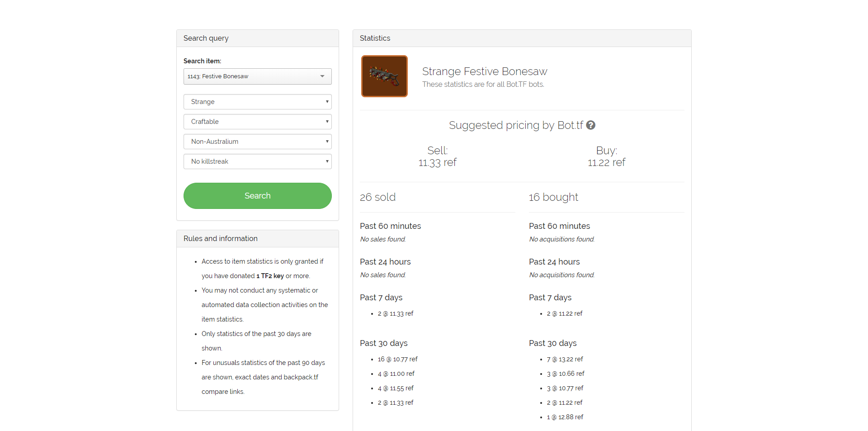Click the Statistics panel header
This screenshot has height=431, width=868.
pos(522,38)
